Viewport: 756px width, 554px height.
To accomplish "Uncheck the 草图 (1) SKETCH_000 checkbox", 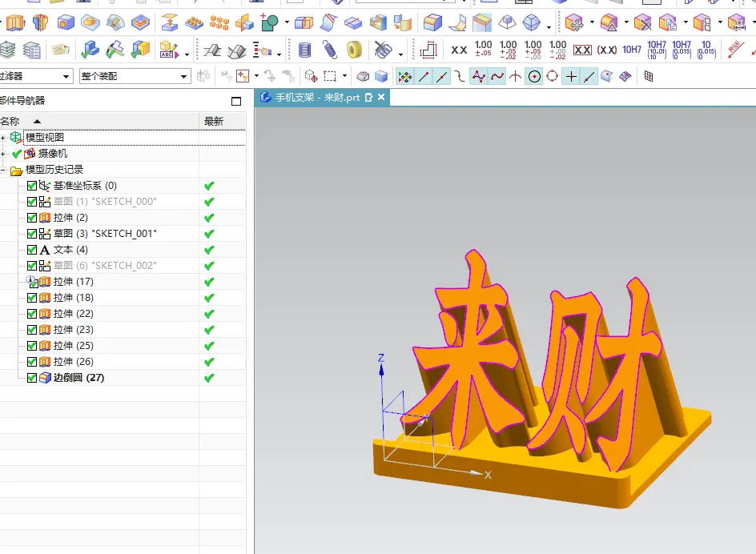I will [x=32, y=202].
